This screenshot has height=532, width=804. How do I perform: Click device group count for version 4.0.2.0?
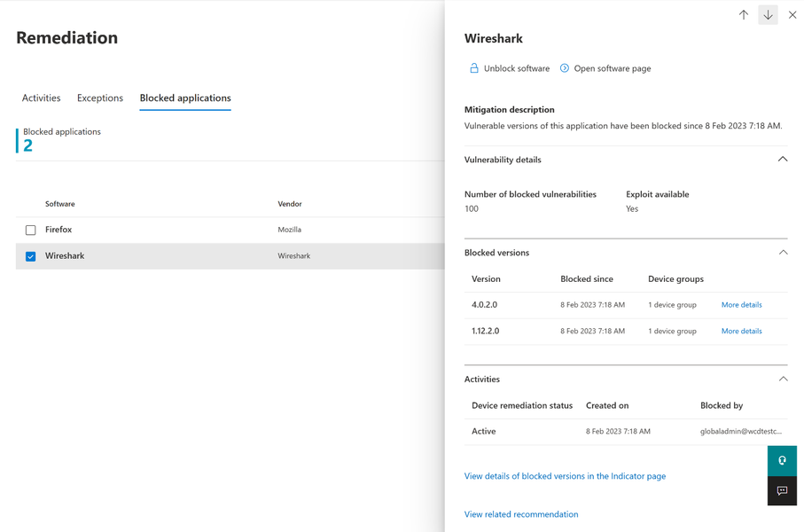[672, 305]
